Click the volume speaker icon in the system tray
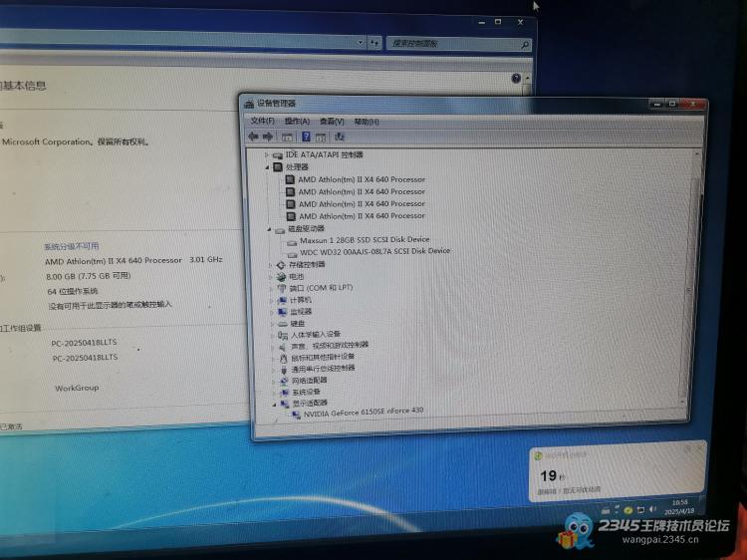 (x=652, y=509)
